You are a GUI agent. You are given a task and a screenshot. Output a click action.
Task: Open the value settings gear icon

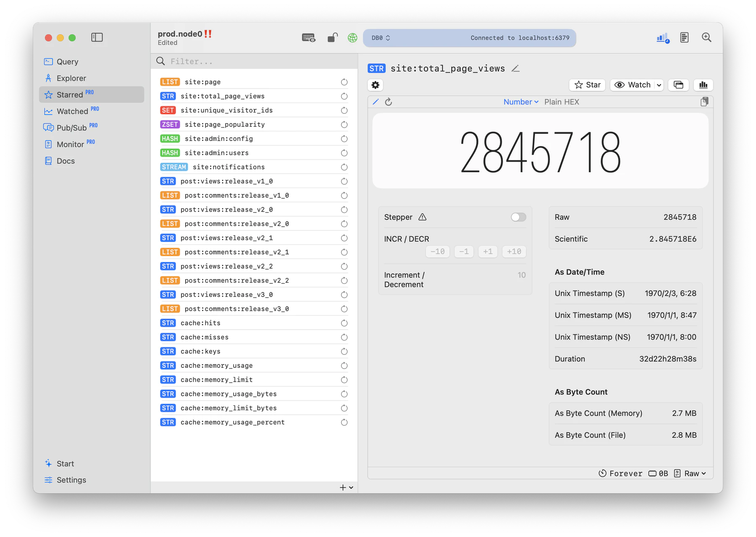click(375, 85)
